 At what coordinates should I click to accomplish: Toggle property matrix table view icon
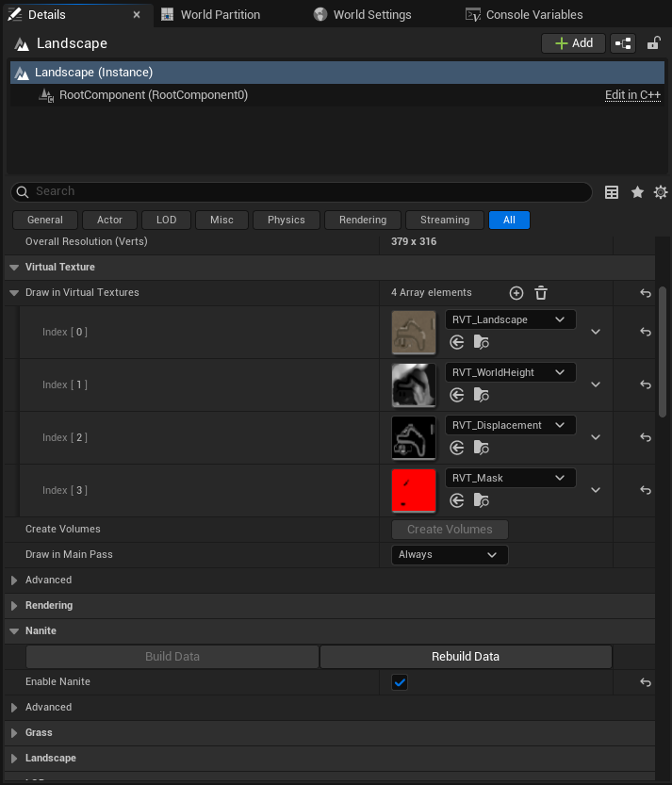(612, 192)
